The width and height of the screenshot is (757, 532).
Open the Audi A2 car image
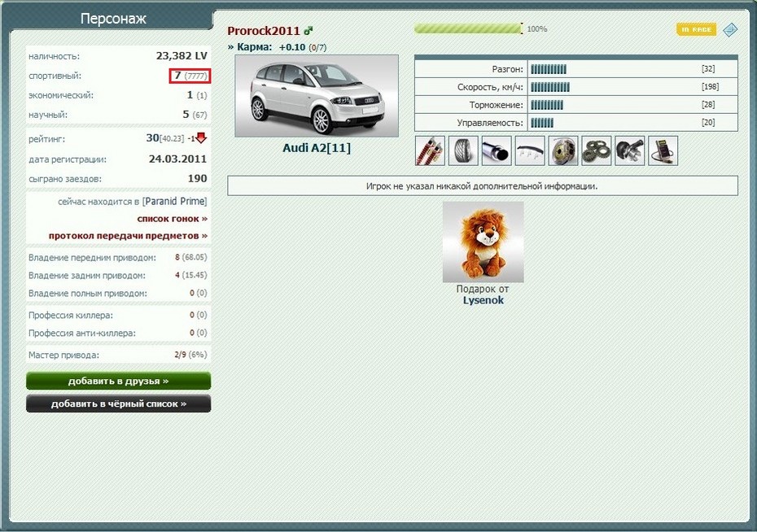[x=317, y=95]
